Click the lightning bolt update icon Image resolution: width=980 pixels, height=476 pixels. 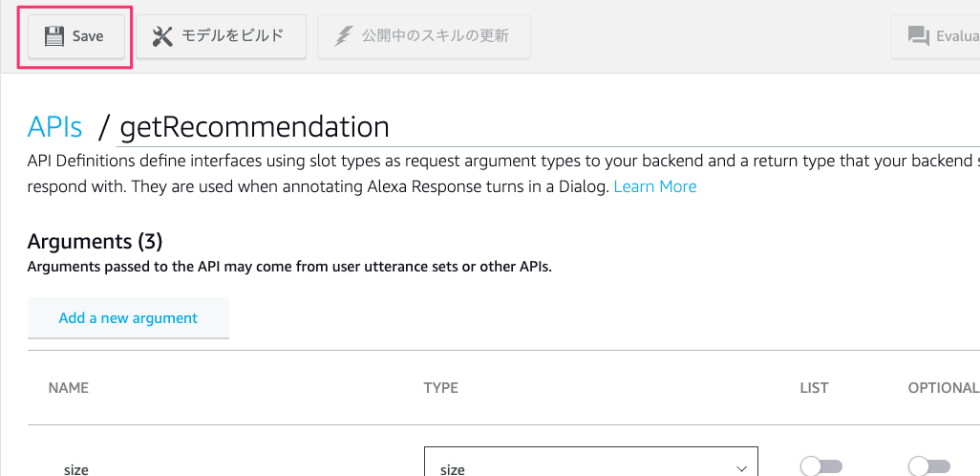(344, 36)
